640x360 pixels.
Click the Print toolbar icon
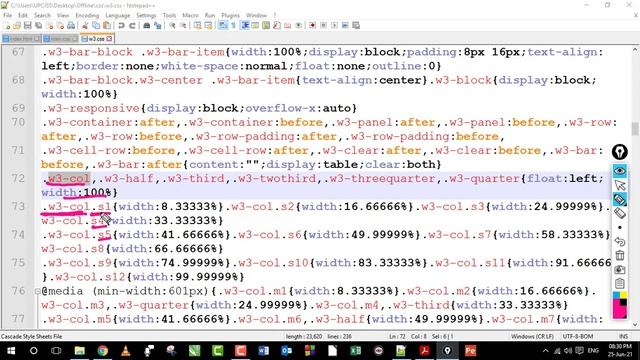click(x=71, y=25)
